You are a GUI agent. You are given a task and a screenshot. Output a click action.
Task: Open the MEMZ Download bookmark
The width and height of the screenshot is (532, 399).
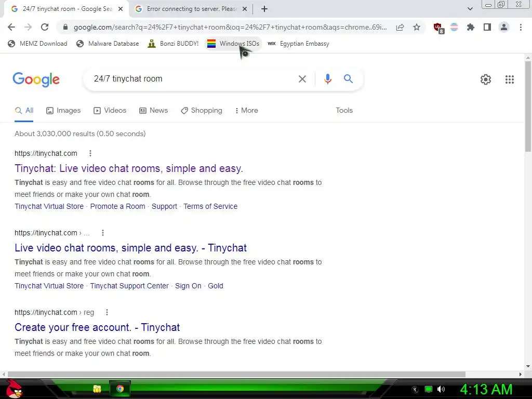tap(37, 44)
